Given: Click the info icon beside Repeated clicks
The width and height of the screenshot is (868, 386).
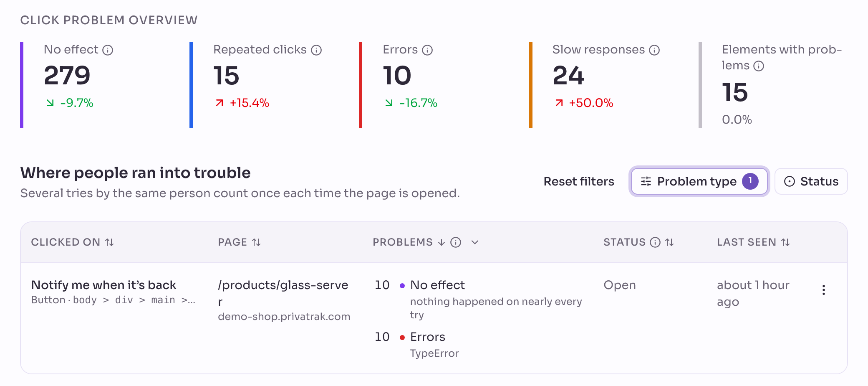Looking at the screenshot, I should click(x=316, y=50).
